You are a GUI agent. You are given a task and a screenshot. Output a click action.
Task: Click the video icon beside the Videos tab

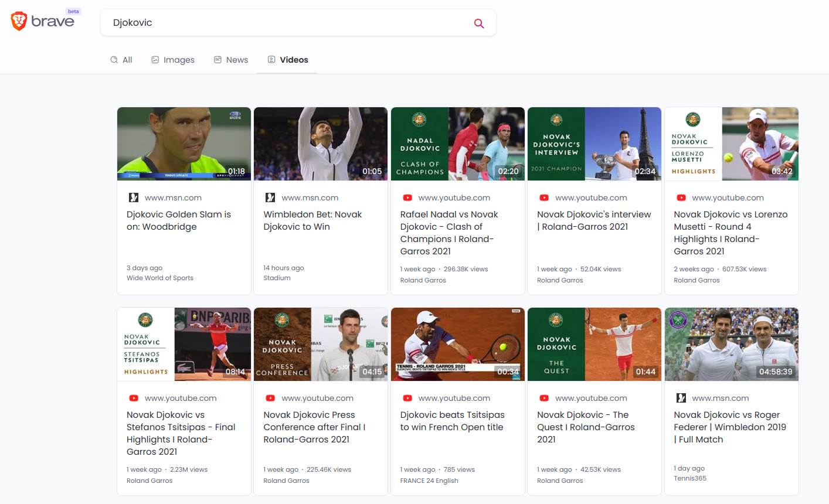pyautogui.click(x=271, y=59)
